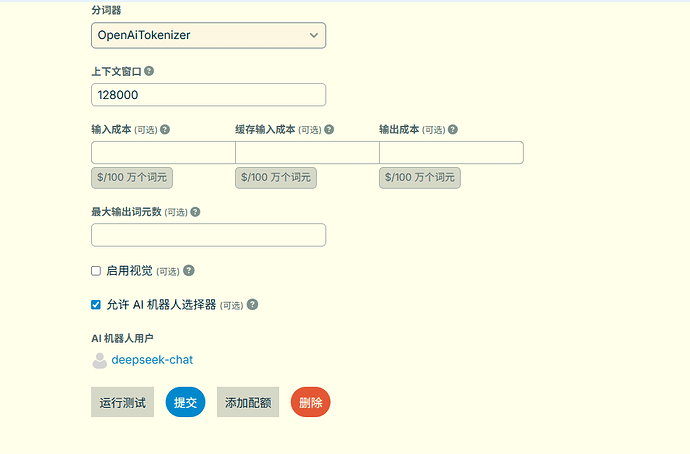Open the deepseek-chat user link
Screen dimensions: 690x454
tap(152, 360)
